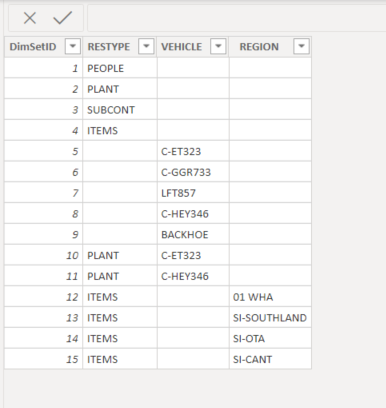The height and width of the screenshot is (408, 386).
Task: Select the DimSetID 15 cell
Action: (x=43, y=359)
